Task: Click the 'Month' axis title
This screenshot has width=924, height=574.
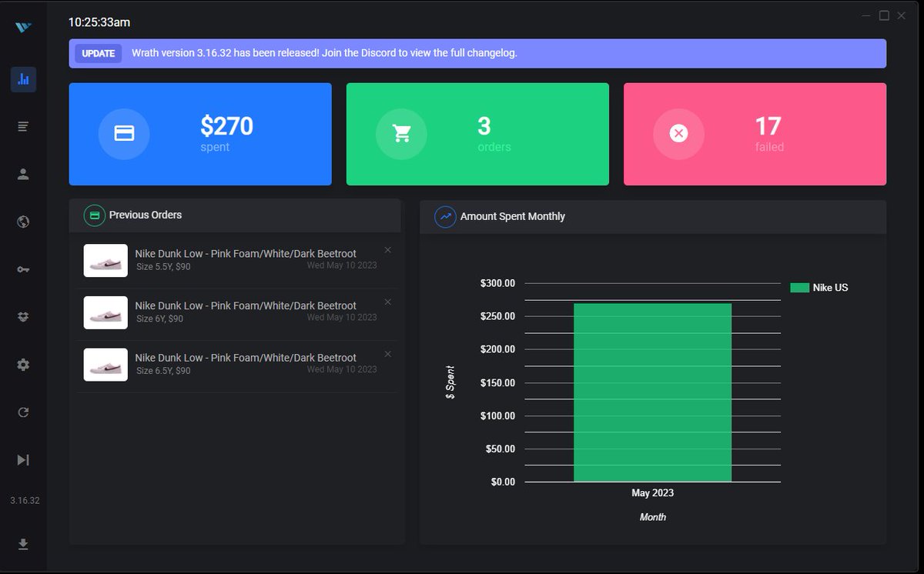Action: [x=653, y=517]
